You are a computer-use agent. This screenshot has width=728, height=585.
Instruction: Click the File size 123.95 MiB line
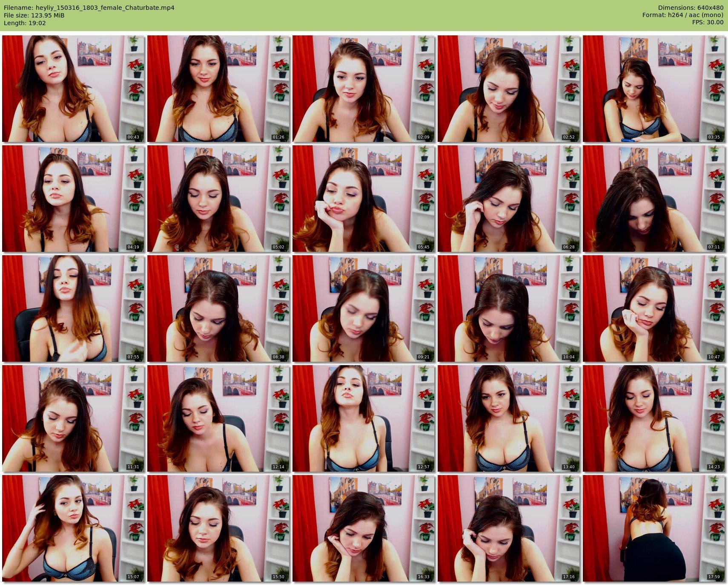click(x=34, y=15)
